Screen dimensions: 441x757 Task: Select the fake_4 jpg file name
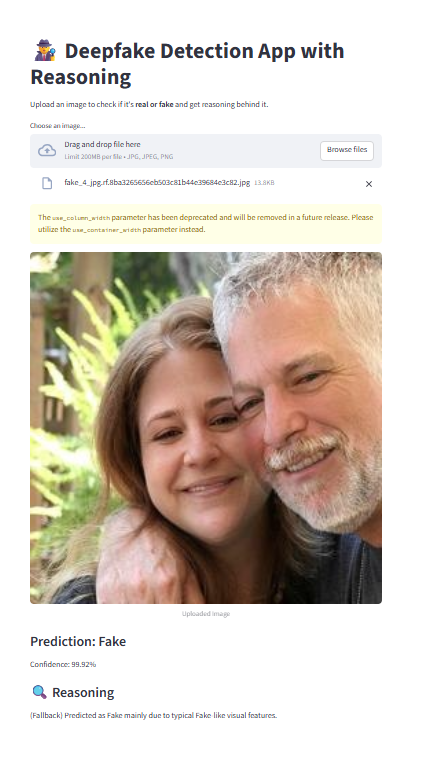click(x=157, y=183)
